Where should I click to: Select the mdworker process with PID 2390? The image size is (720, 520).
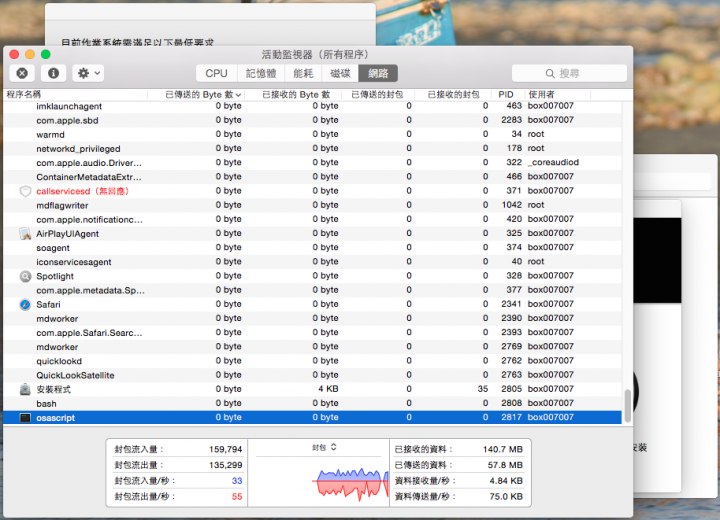click(x=312, y=318)
